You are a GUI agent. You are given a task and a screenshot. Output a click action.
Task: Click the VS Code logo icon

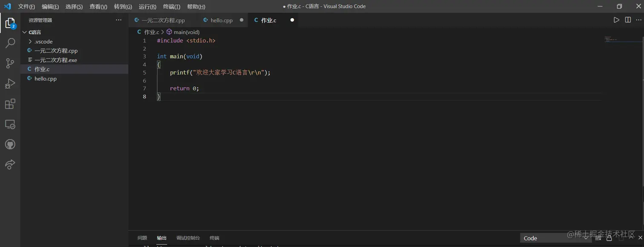coord(7,6)
